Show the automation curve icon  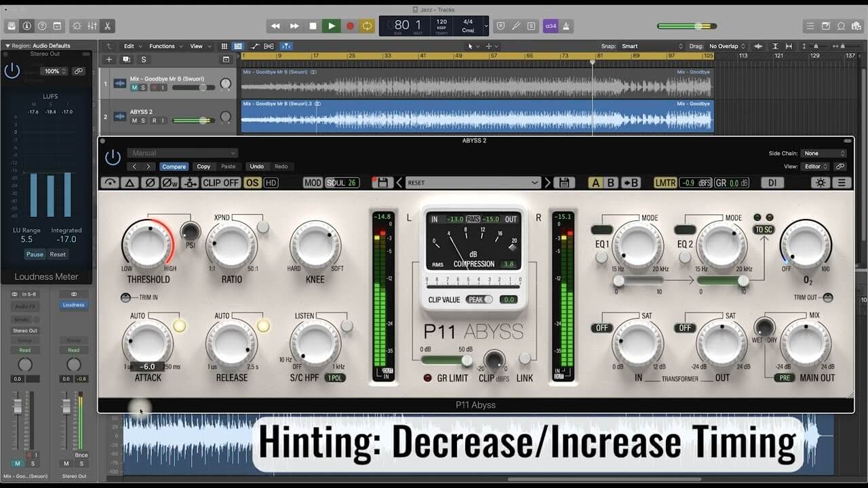tap(255, 46)
